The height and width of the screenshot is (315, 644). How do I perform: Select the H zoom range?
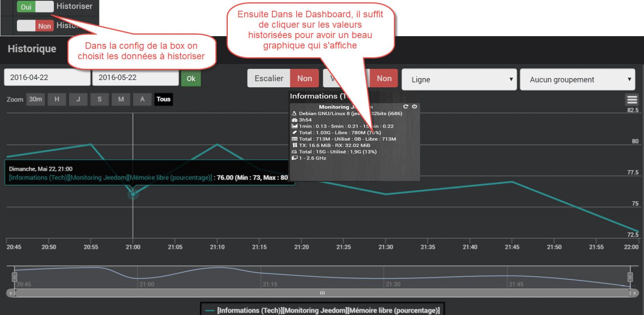point(57,99)
